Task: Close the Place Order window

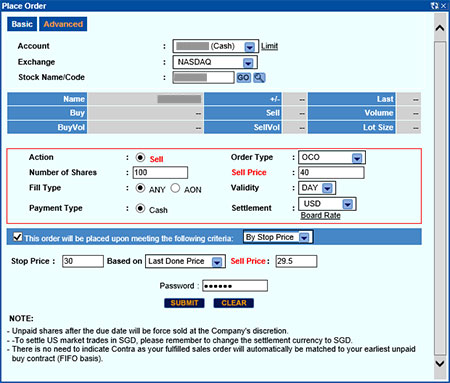Action: click(443, 6)
